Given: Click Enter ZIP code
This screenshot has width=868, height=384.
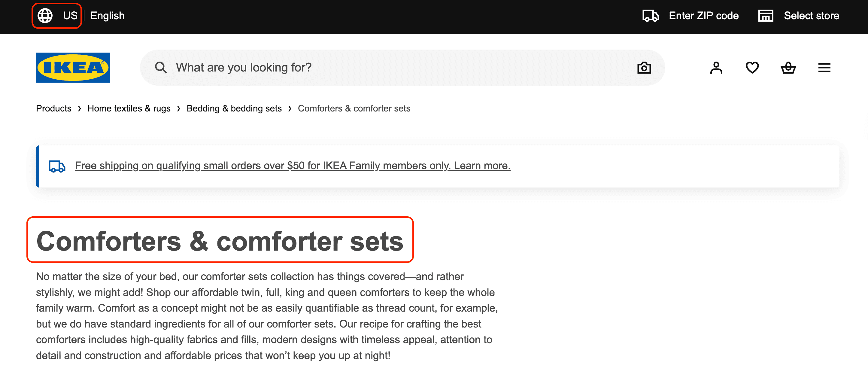Looking at the screenshot, I should click(x=704, y=16).
